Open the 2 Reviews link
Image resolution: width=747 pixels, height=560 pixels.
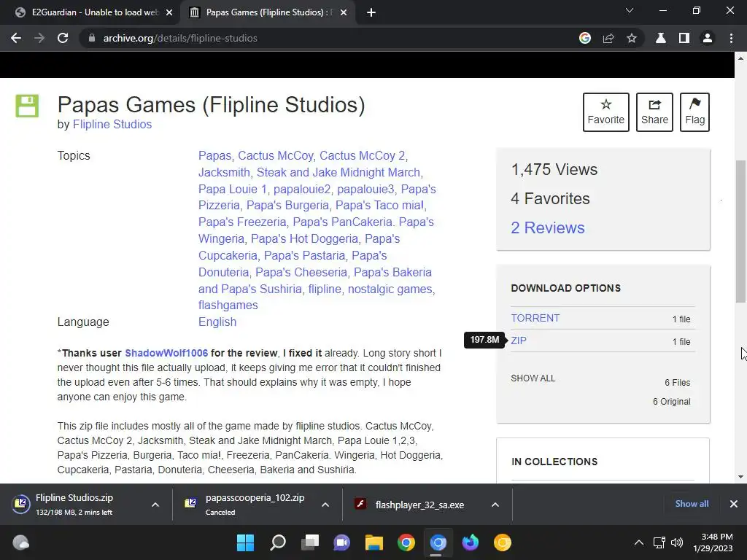coord(547,227)
